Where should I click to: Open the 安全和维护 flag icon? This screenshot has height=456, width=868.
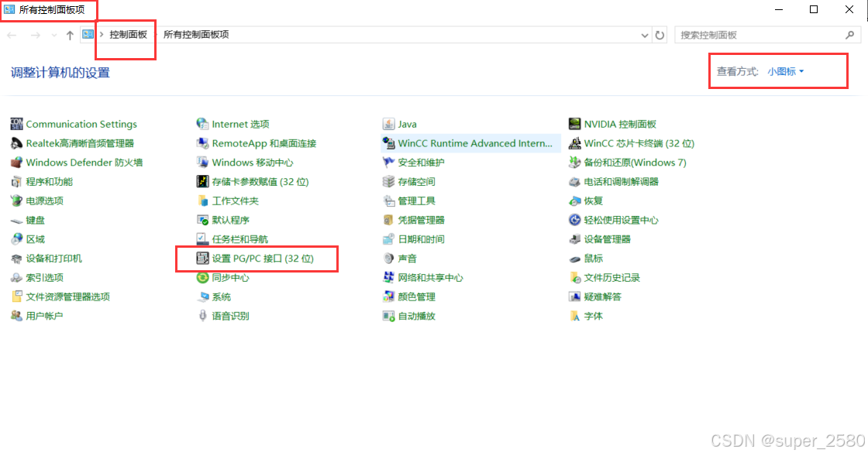[388, 163]
